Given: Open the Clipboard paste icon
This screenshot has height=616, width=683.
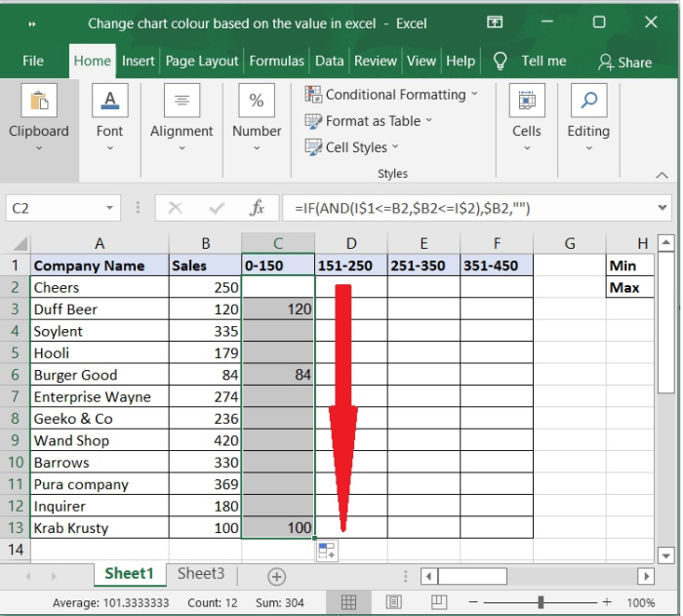Looking at the screenshot, I should pos(39,101).
